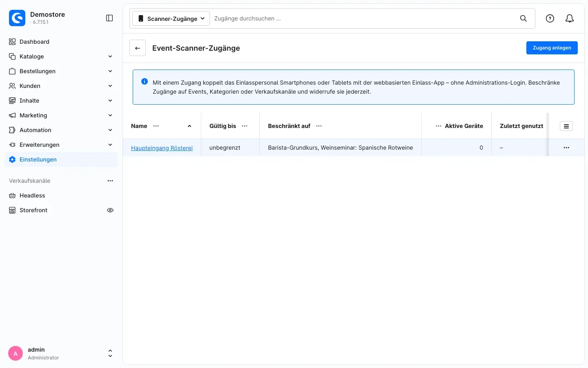Click the Event-Scanner-Zugänge page title
The width and height of the screenshot is (588, 368).
click(196, 48)
